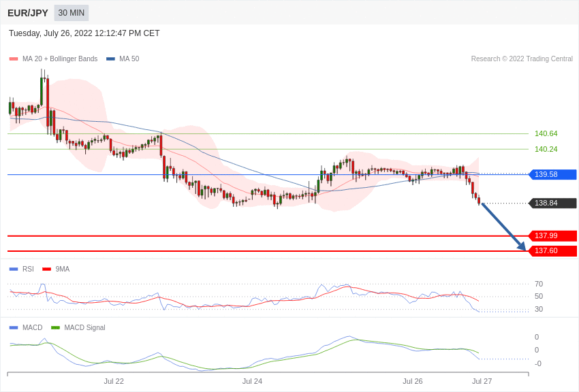Click the black 138.84 current price tag
This screenshot has height=392, width=579.
tap(552, 203)
